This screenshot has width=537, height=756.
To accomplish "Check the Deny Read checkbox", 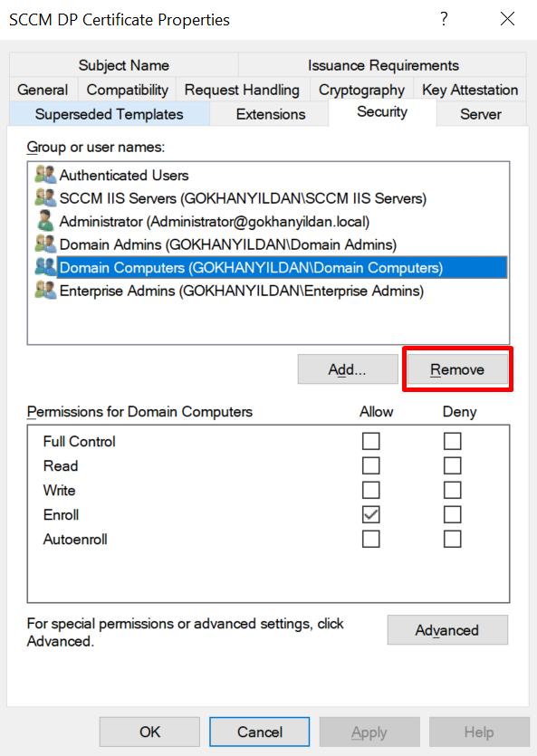I will (452, 465).
